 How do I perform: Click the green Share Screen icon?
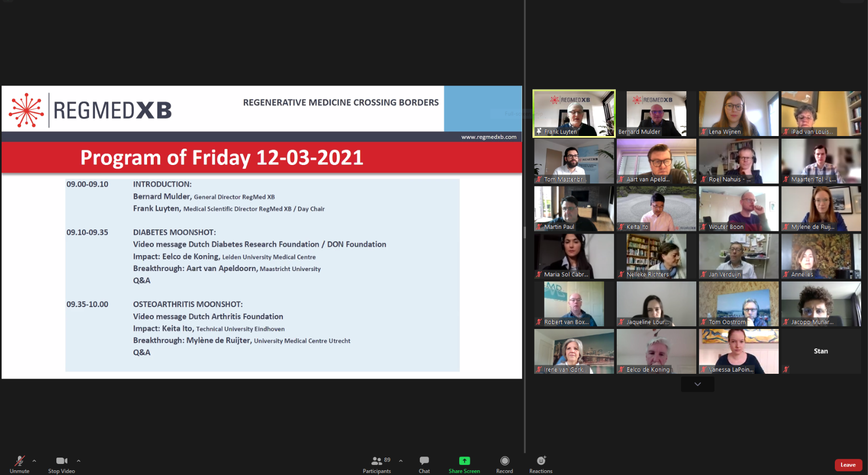tap(464, 461)
